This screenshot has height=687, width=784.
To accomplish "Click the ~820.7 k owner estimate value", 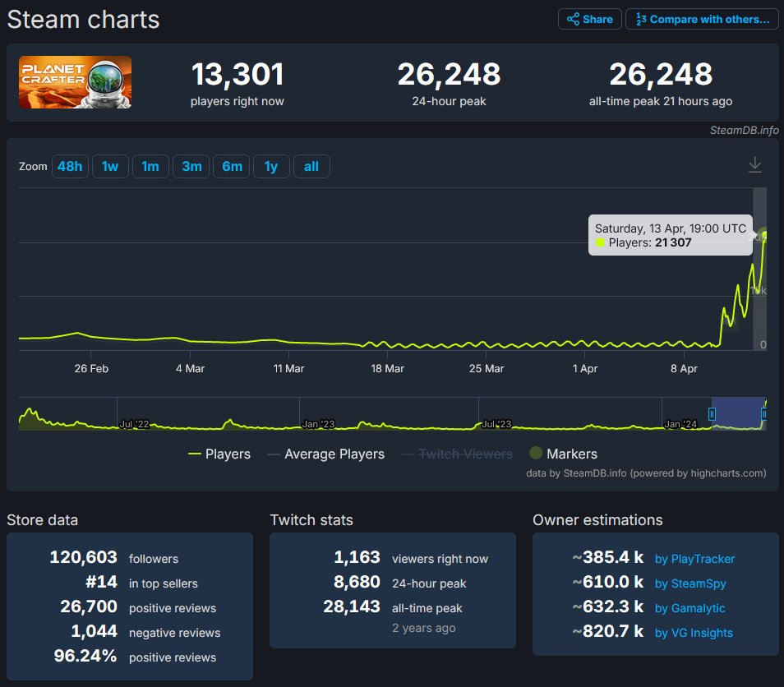I will (608, 631).
